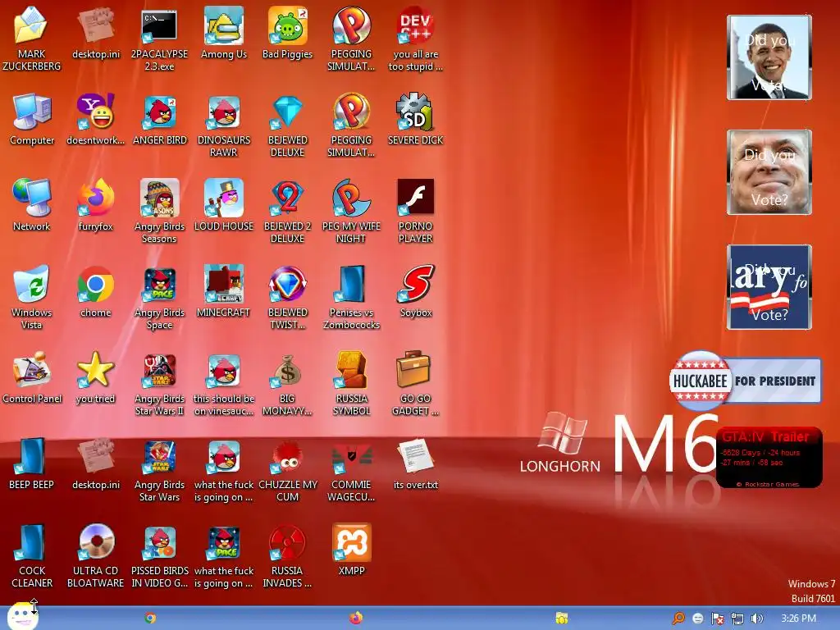
Task: Launch the furryfox Firefox shortcut
Action: click(x=95, y=198)
